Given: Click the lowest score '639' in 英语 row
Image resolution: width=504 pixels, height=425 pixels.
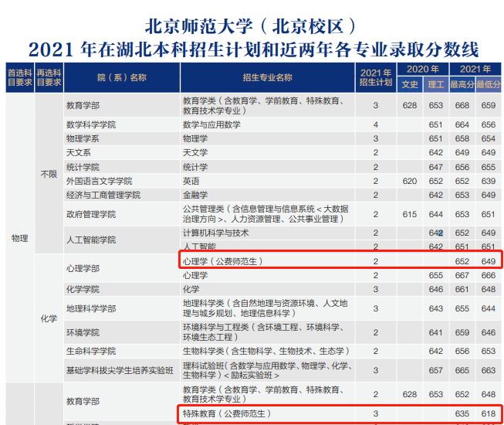Looking at the screenshot, I should (489, 181).
